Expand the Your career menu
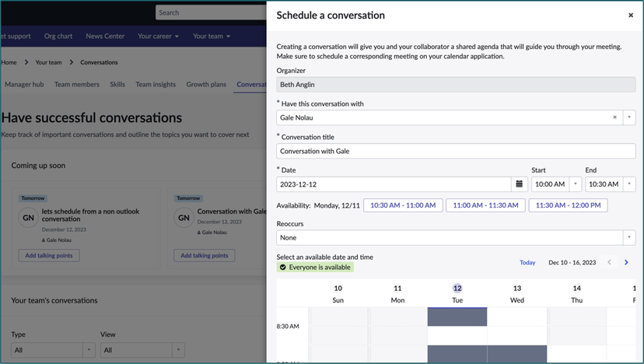The width and height of the screenshot is (644, 364). pyautogui.click(x=158, y=36)
